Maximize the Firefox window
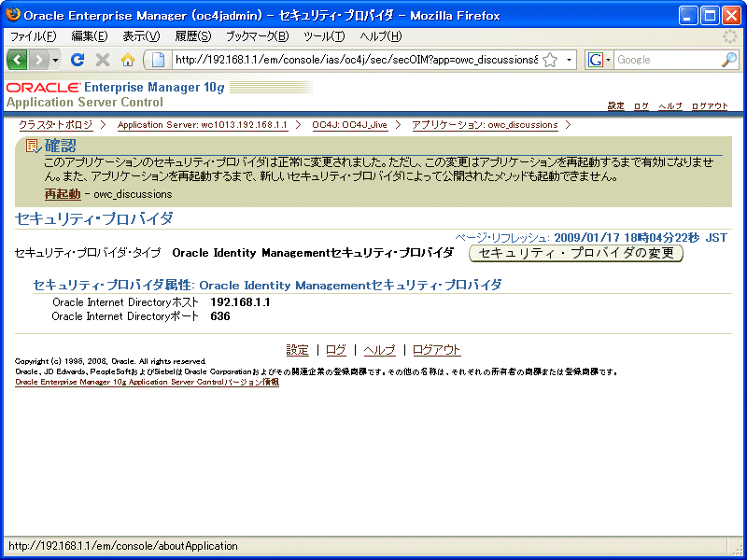 pyautogui.click(x=710, y=16)
